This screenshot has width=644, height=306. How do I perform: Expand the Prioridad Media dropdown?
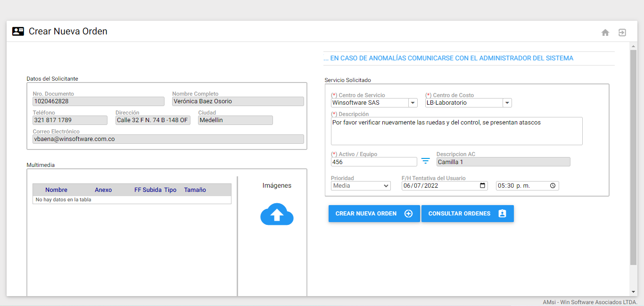pos(361,186)
